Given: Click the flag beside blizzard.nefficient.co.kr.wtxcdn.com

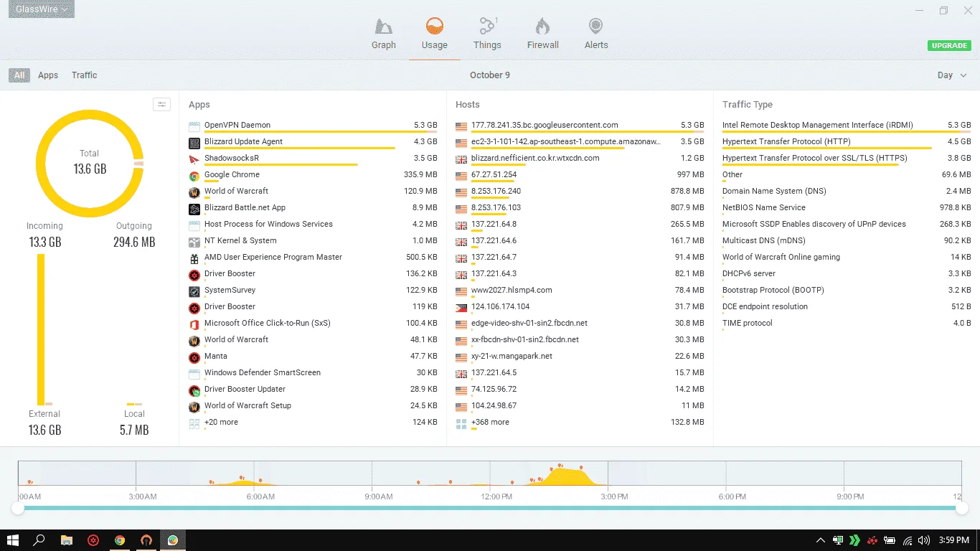Looking at the screenshot, I should pyautogui.click(x=461, y=159).
